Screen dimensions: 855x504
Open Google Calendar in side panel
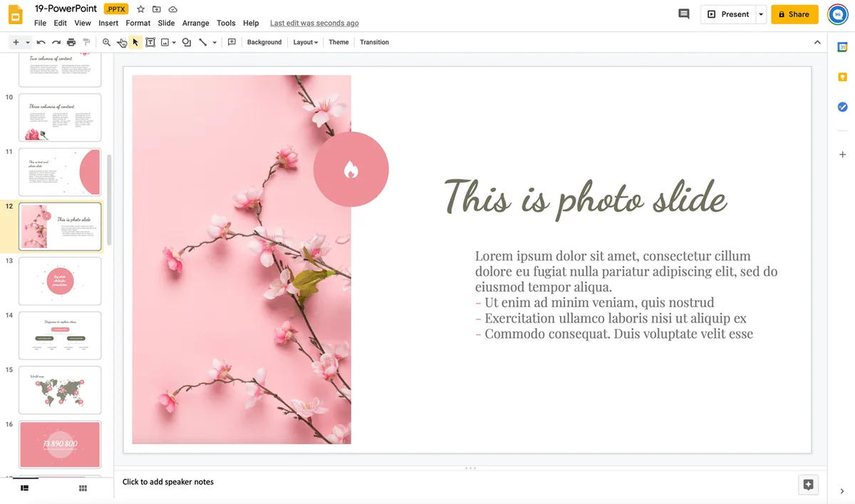tap(842, 47)
